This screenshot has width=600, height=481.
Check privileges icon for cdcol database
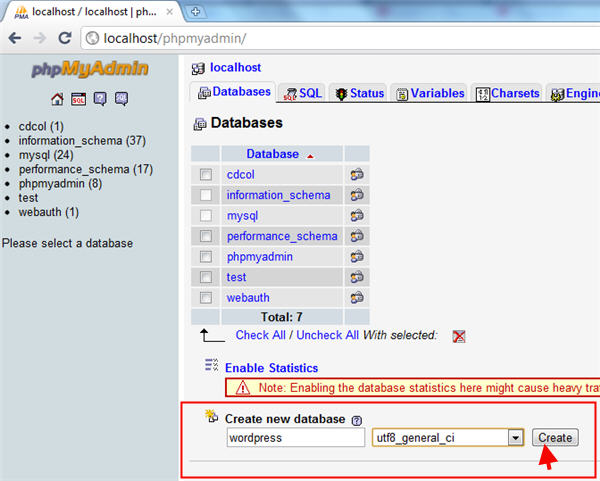pyautogui.click(x=357, y=174)
